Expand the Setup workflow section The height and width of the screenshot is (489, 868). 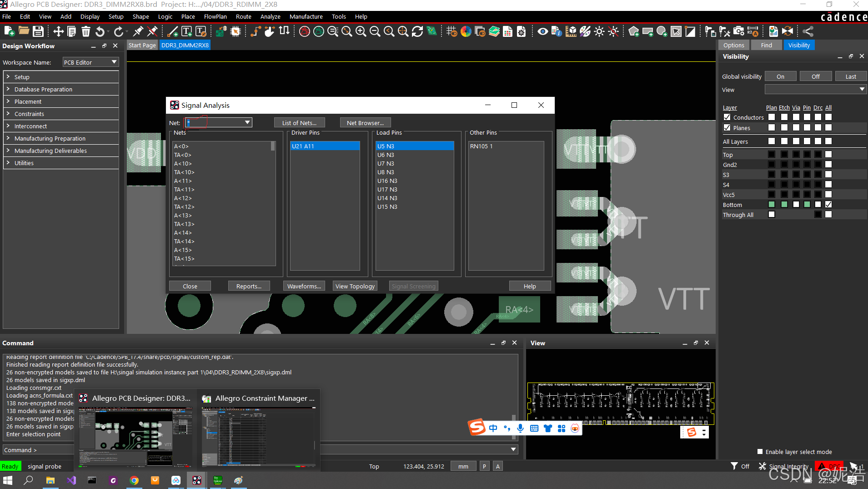(x=61, y=77)
